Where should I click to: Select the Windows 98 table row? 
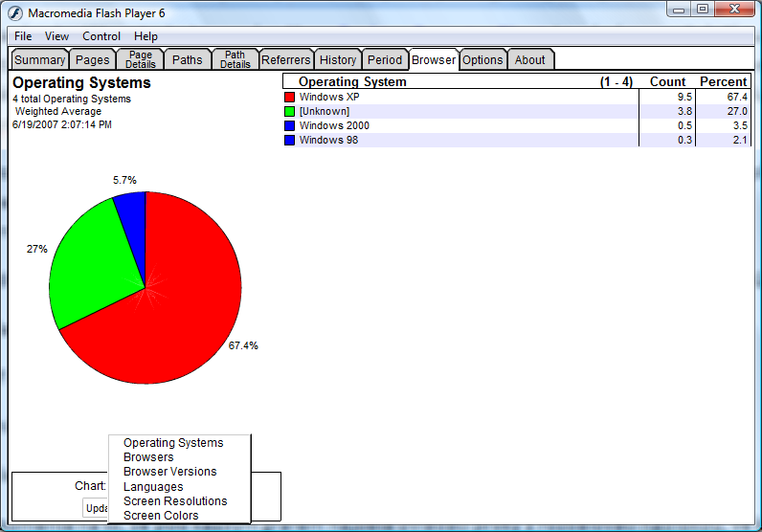(x=517, y=140)
